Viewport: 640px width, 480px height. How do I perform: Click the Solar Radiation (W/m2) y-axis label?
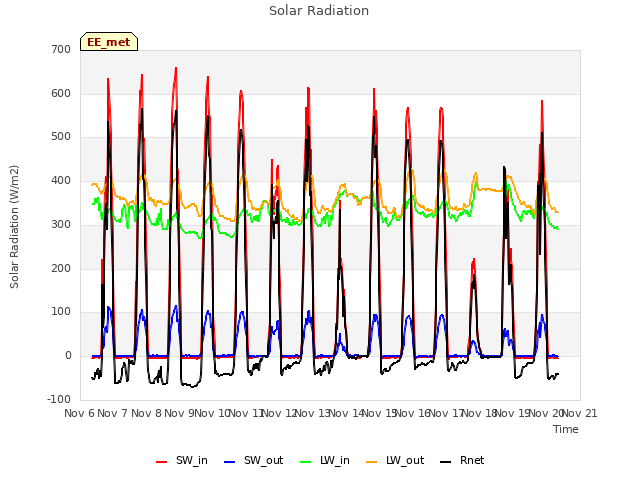pyautogui.click(x=14, y=227)
